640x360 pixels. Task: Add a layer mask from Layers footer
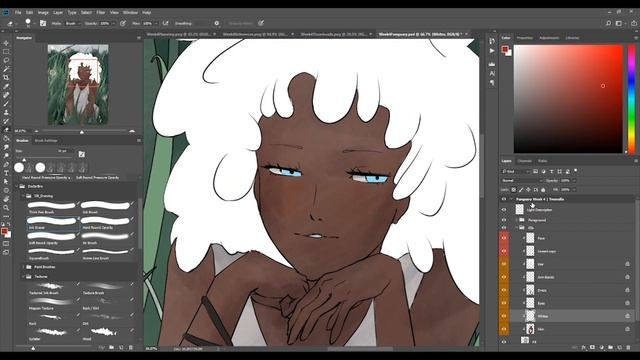592,347
